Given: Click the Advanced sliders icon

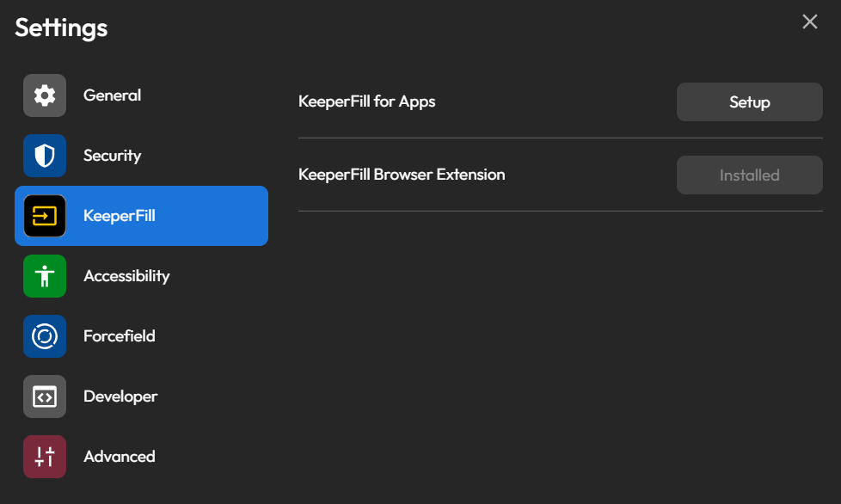Looking at the screenshot, I should point(45,457).
